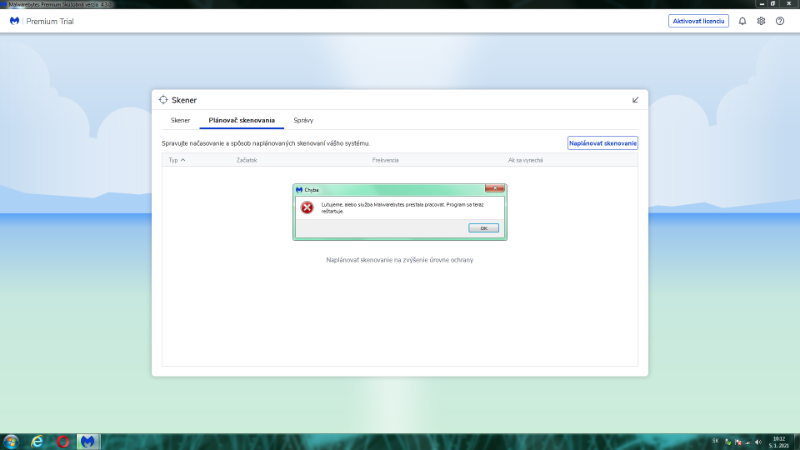
Task: Click Malwarebytes icon on the taskbar
Action: click(88, 442)
